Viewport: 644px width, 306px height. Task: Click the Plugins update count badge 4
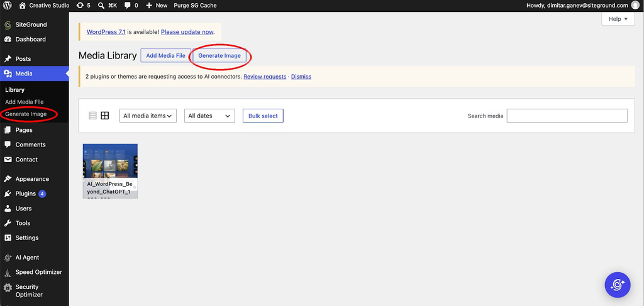point(42,194)
